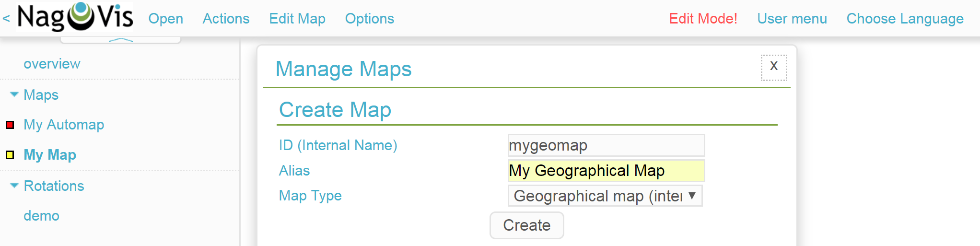Click the ID (Internal Name) label
The width and height of the screenshot is (980, 246).
(x=338, y=145)
